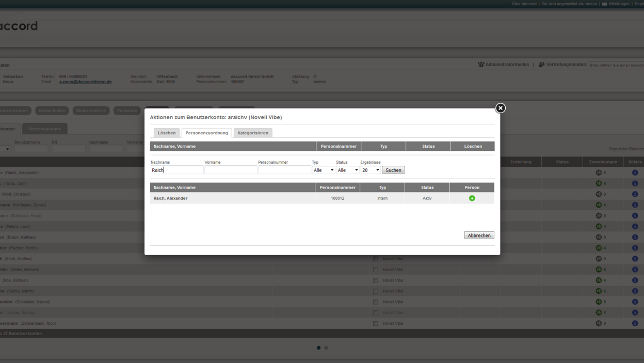
Task: Focus the Personalnummer input field in dialog
Action: coord(284,170)
